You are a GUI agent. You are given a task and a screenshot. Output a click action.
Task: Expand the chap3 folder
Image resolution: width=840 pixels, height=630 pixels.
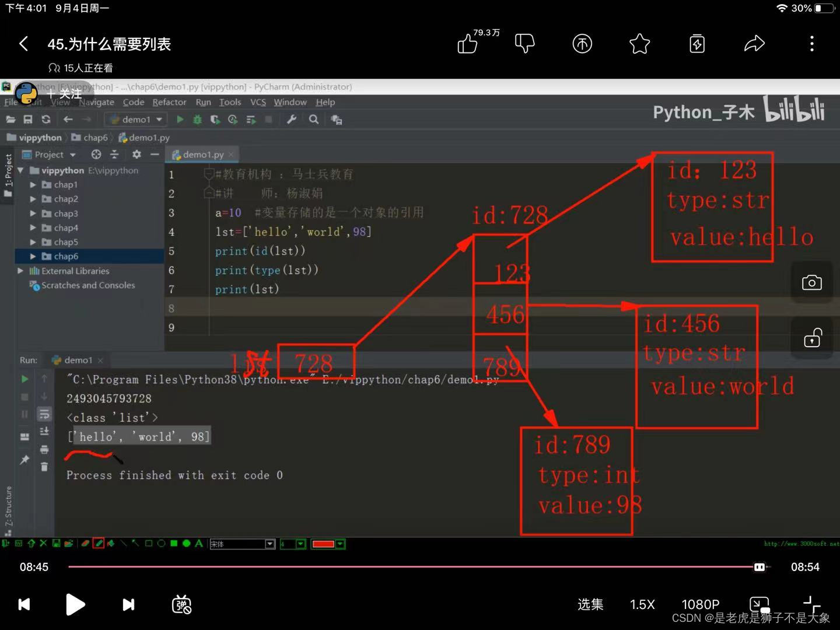coord(33,213)
